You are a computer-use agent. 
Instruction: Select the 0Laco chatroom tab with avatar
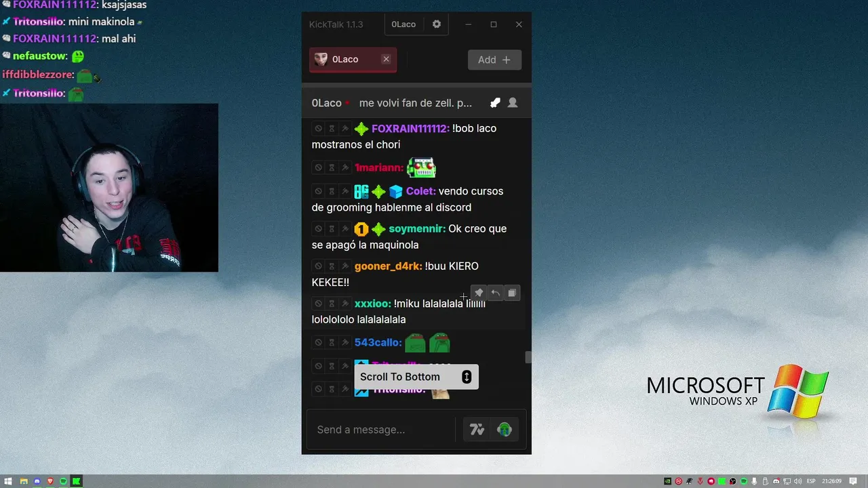(x=353, y=60)
